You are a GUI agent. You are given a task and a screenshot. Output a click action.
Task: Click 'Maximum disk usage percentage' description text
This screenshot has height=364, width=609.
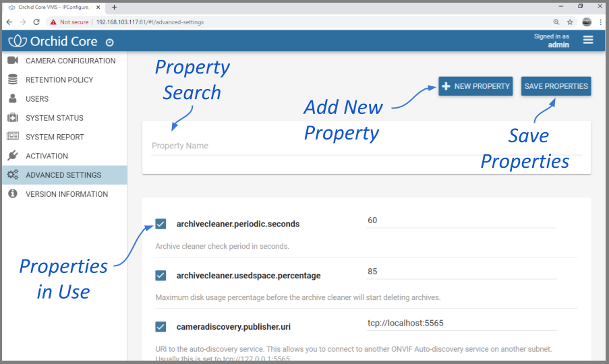point(298,297)
